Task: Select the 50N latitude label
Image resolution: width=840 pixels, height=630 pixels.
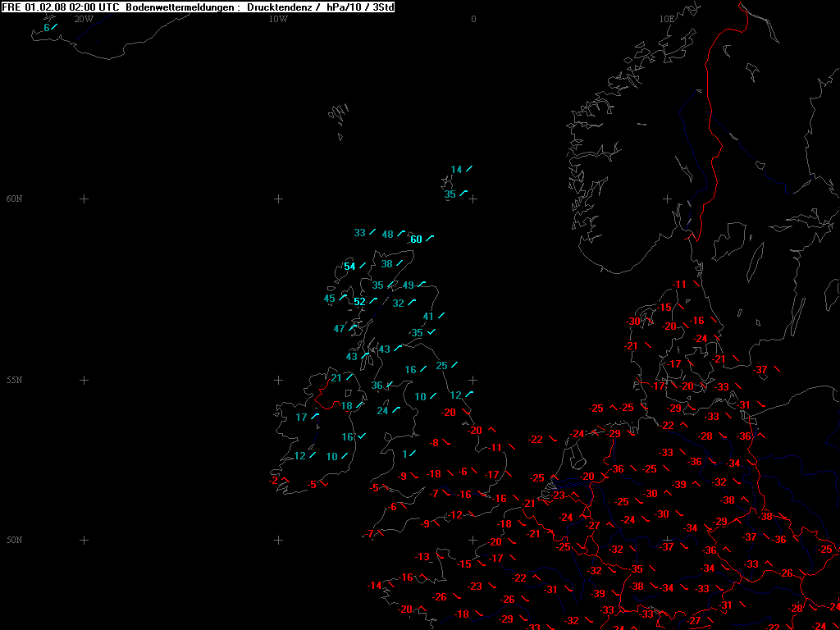Action: click(x=14, y=541)
